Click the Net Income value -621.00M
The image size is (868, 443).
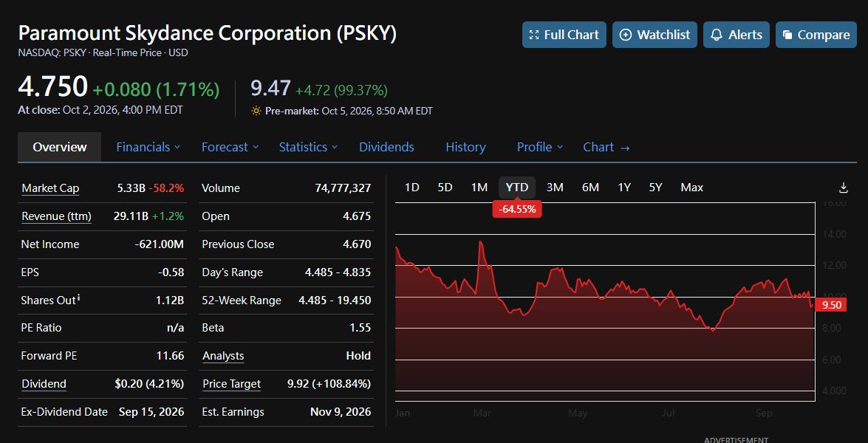tap(159, 244)
